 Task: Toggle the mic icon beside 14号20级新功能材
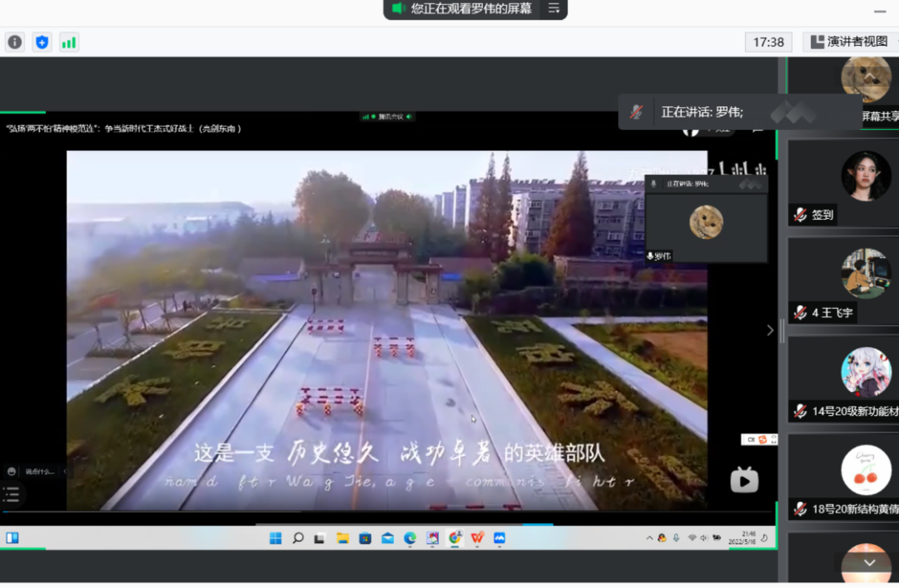[800, 411]
